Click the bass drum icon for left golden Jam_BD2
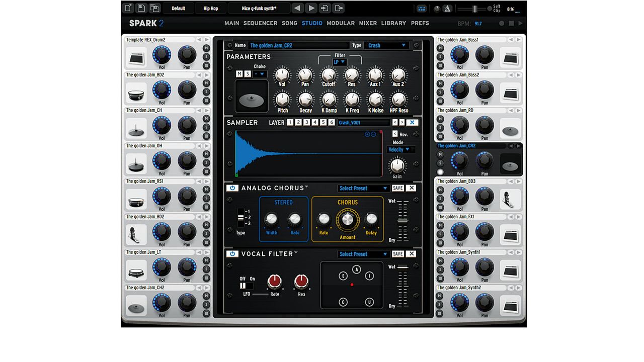 tap(136, 93)
